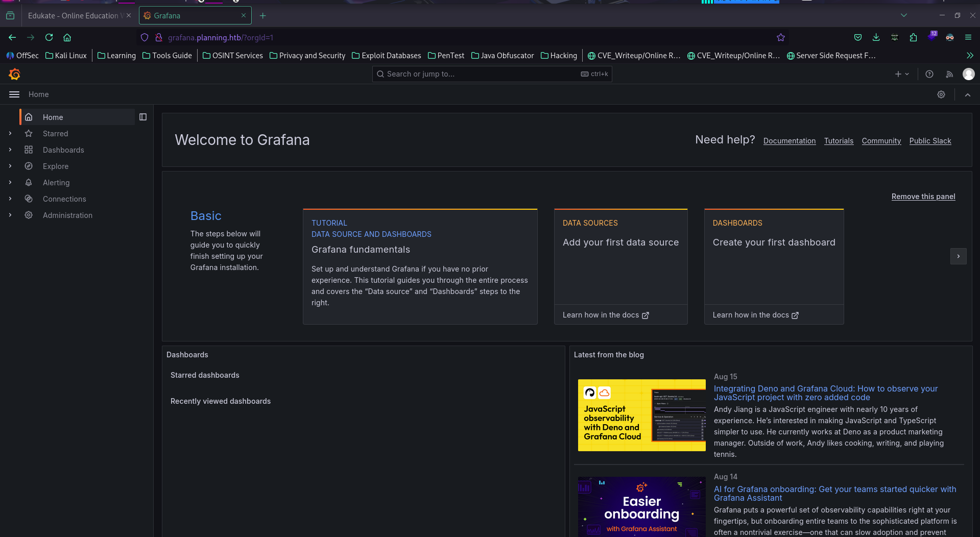The image size is (980, 537).
Task: Select Explore in the sidebar
Action: point(56,166)
